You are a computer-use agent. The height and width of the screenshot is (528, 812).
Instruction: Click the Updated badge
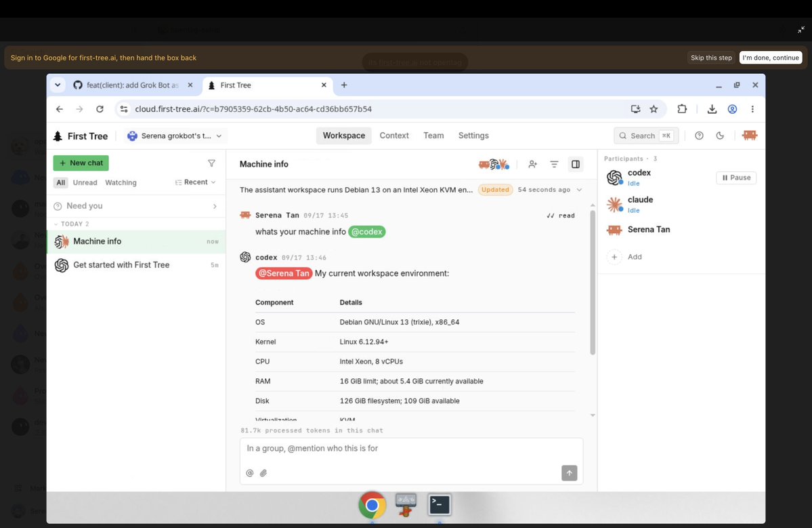click(495, 190)
